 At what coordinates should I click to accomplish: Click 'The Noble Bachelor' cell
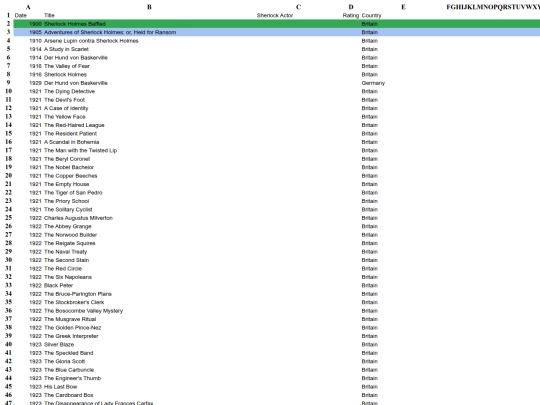(69, 167)
